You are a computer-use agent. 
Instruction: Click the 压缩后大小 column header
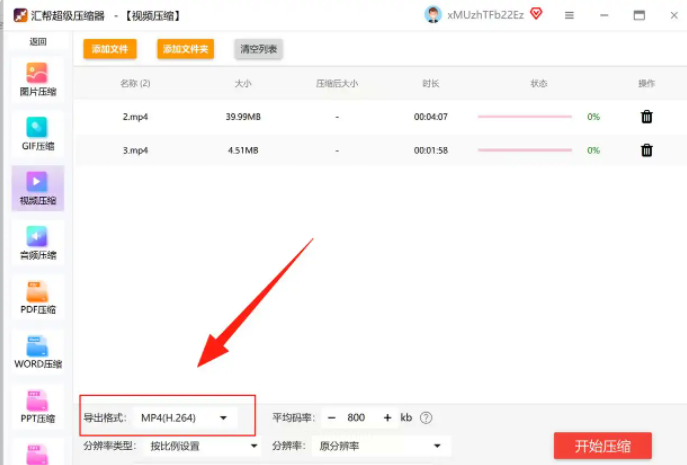click(337, 83)
